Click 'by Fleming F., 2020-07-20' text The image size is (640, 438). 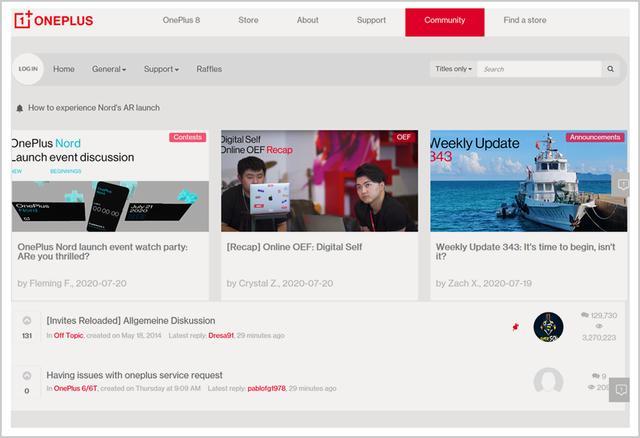click(x=72, y=283)
